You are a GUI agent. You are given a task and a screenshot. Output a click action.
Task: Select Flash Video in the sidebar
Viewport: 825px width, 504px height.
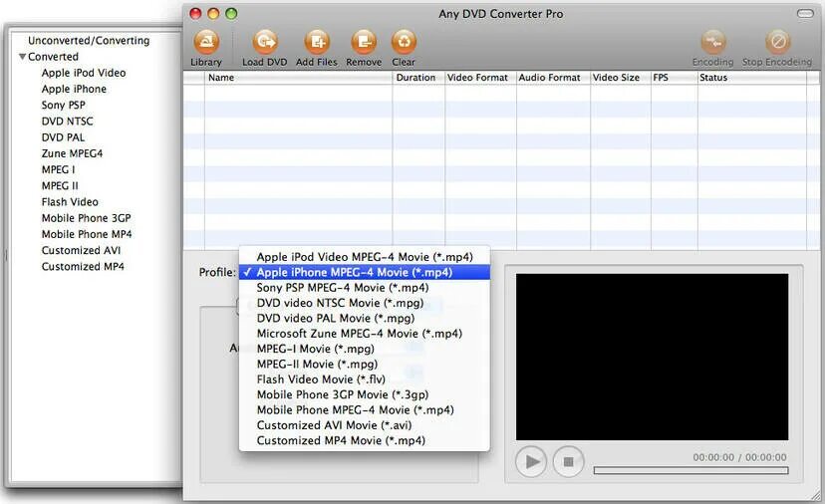coord(70,202)
